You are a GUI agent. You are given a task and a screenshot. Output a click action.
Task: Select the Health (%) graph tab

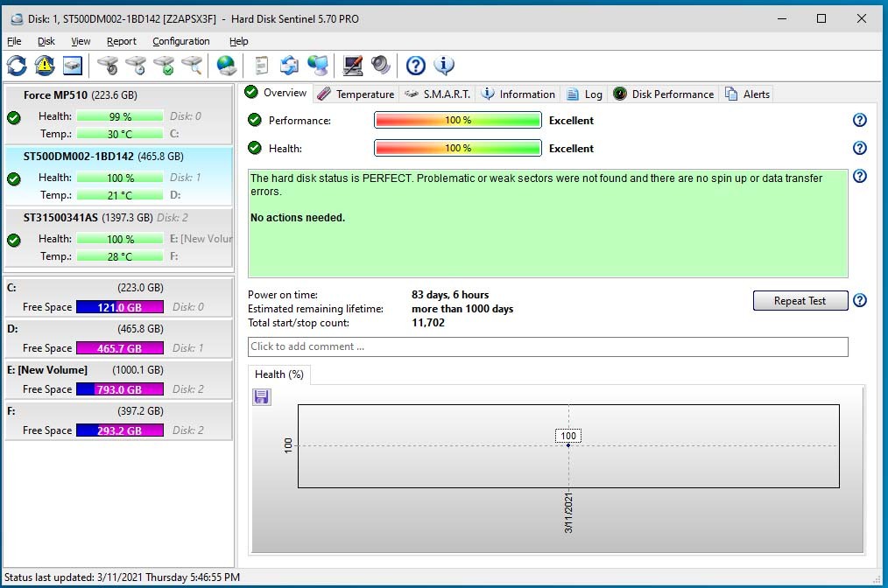tap(279, 374)
